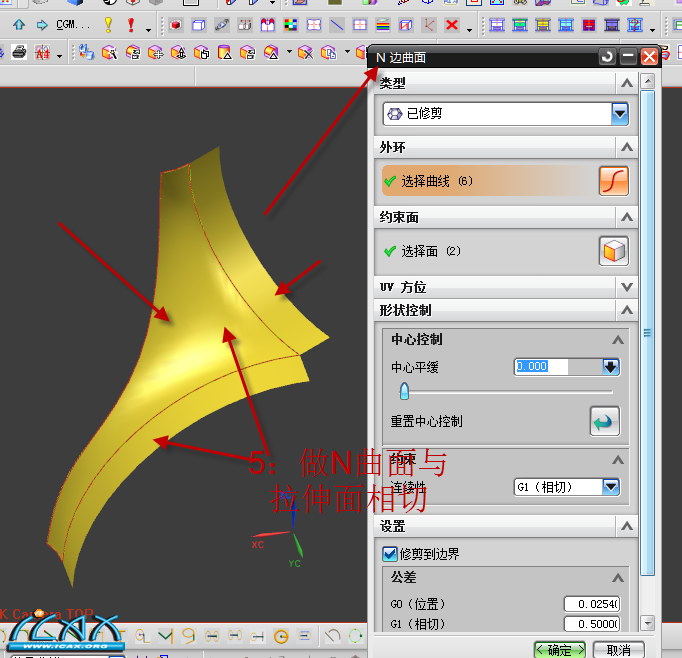
Task: Collapse the 类型 section
Action: 627,83
